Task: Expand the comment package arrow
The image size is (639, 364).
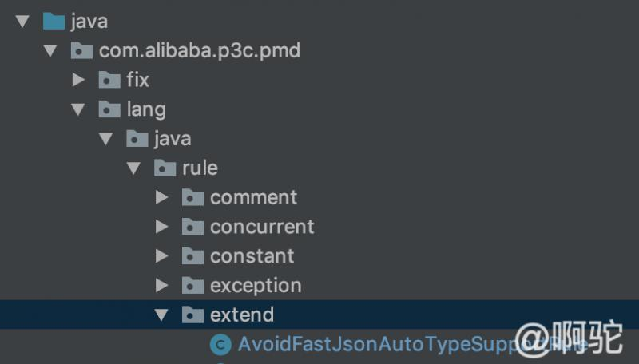Action: point(162,197)
